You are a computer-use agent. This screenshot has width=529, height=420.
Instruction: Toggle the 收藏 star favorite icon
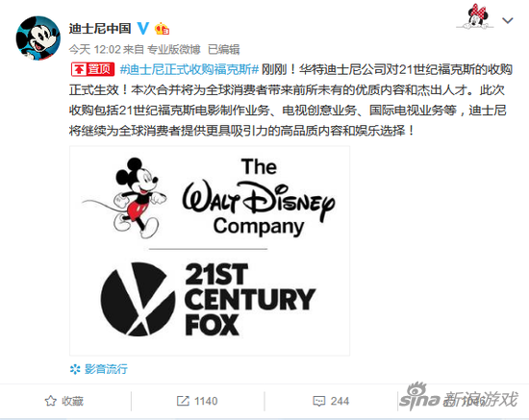(51, 401)
